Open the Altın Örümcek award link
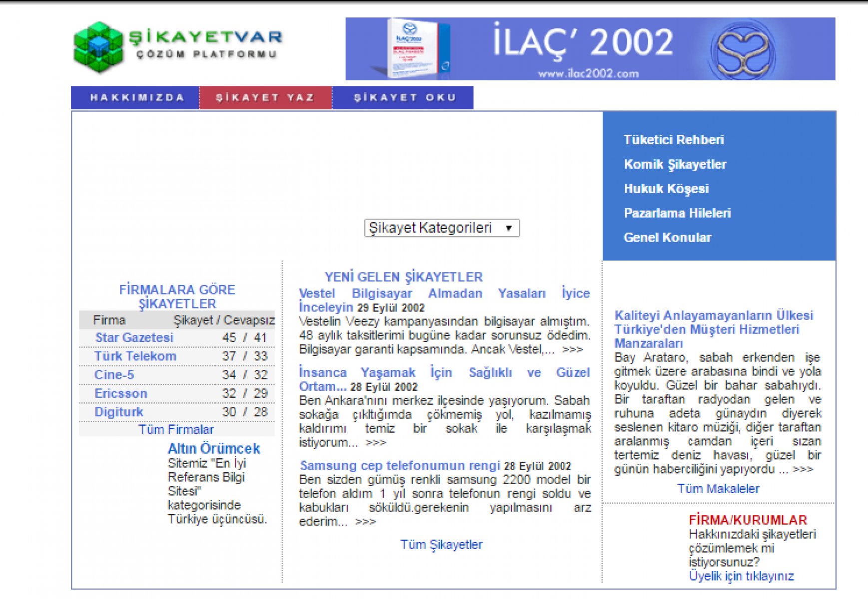 213,449
